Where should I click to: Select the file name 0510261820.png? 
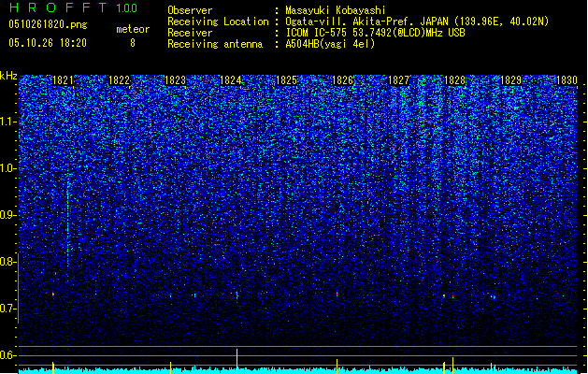click(x=48, y=24)
